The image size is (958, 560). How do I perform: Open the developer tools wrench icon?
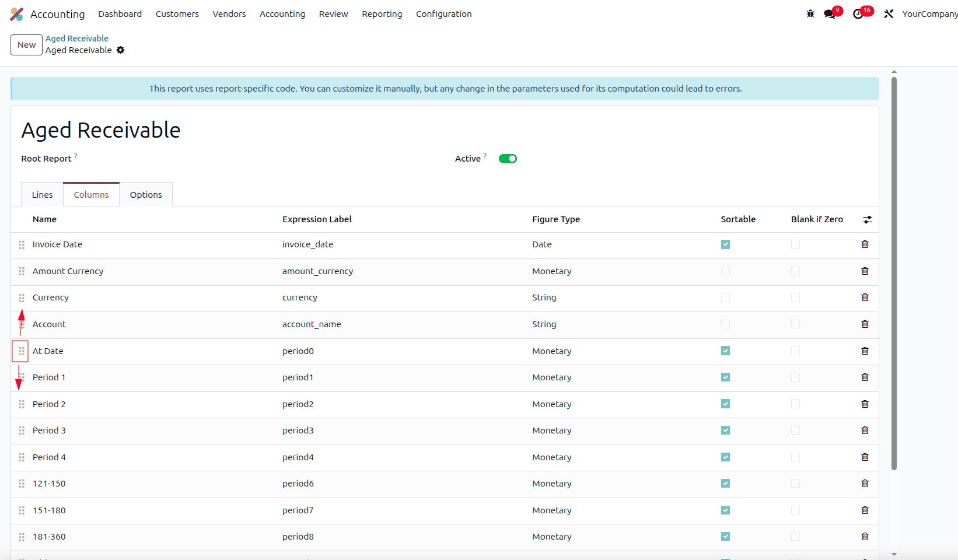889,13
